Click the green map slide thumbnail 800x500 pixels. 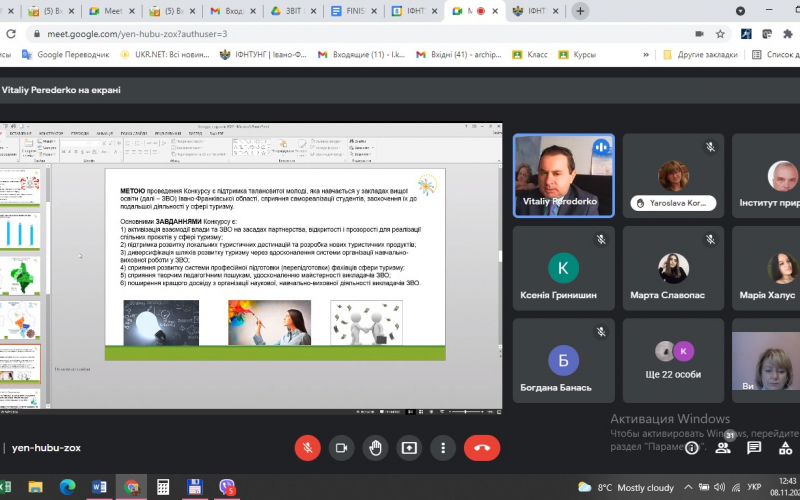(x=21, y=277)
